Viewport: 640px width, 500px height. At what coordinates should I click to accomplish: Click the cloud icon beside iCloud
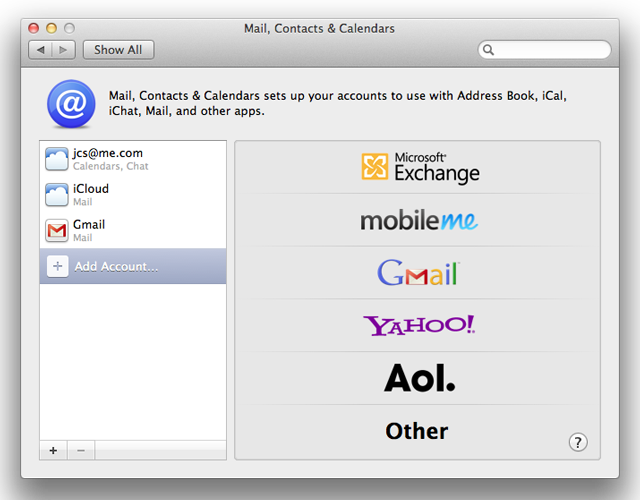pyautogui.click(x=56, y=195)
